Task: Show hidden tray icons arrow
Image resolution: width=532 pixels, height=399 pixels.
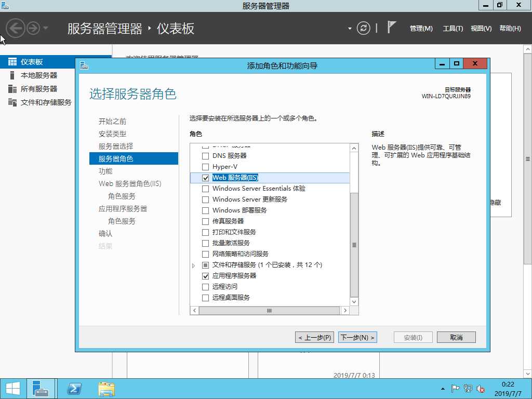Action: 443,389
